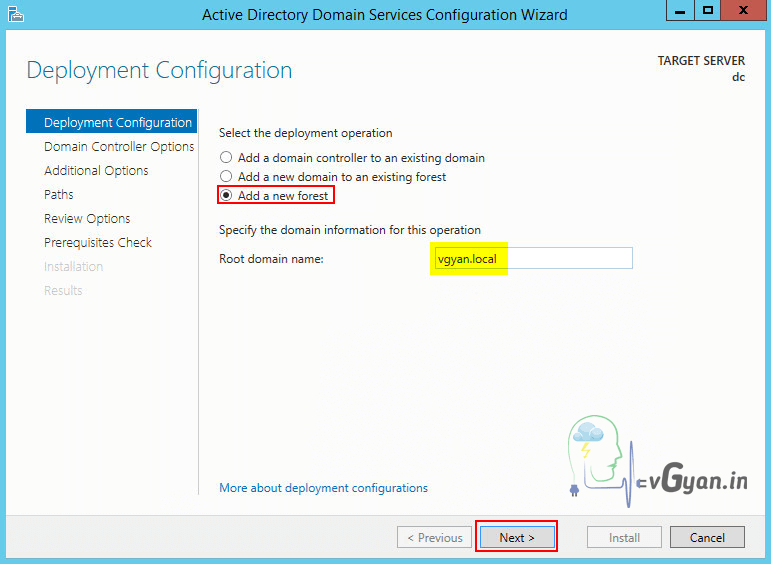771x564 pixels.
Task: Choose 'Add a new domain to an existing forest'
Action: (x=226, y=177)
